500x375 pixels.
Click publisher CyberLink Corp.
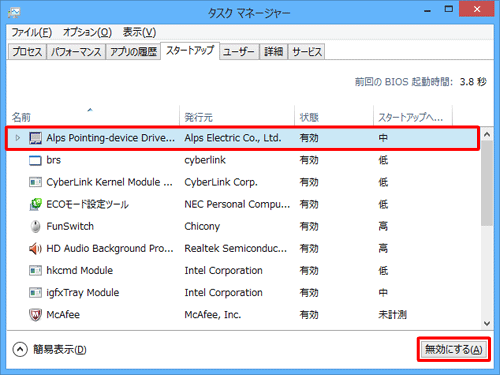(221, 182)
